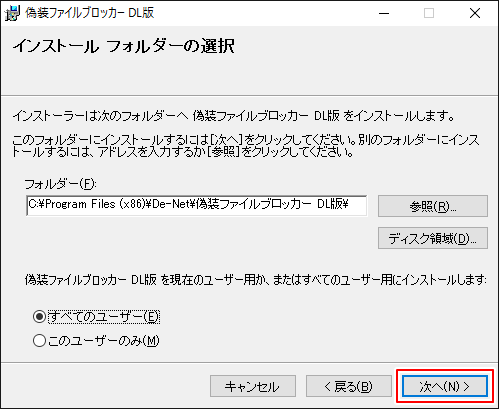Click the フォルダー(F): label

pos(60,184)
